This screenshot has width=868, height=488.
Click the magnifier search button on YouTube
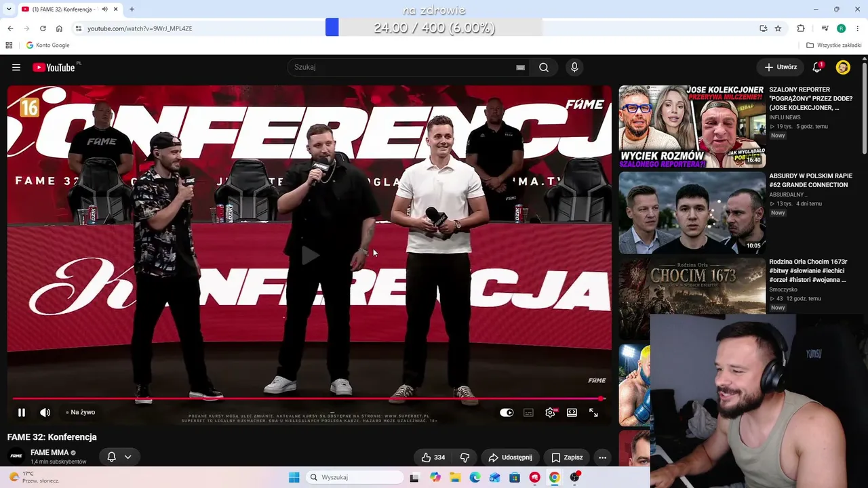(544, 67)
